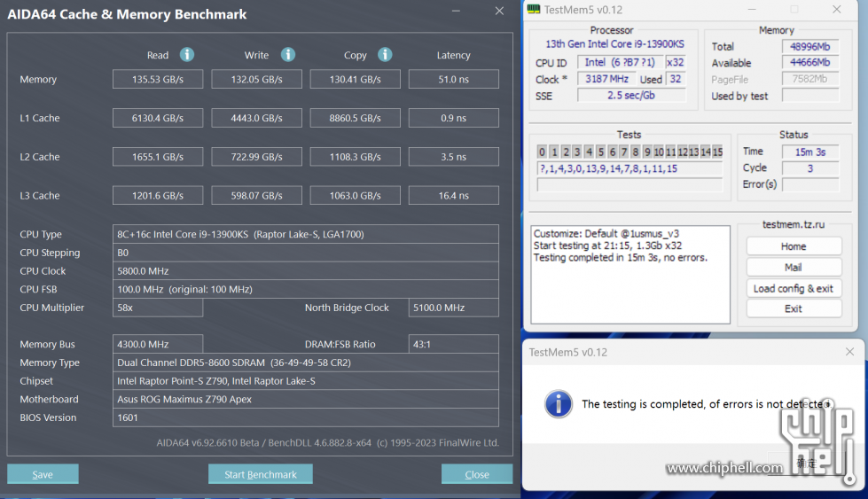Select L2 Cache latency 3.5 ns
Screen dimensions: 868x499
(453, 157)
